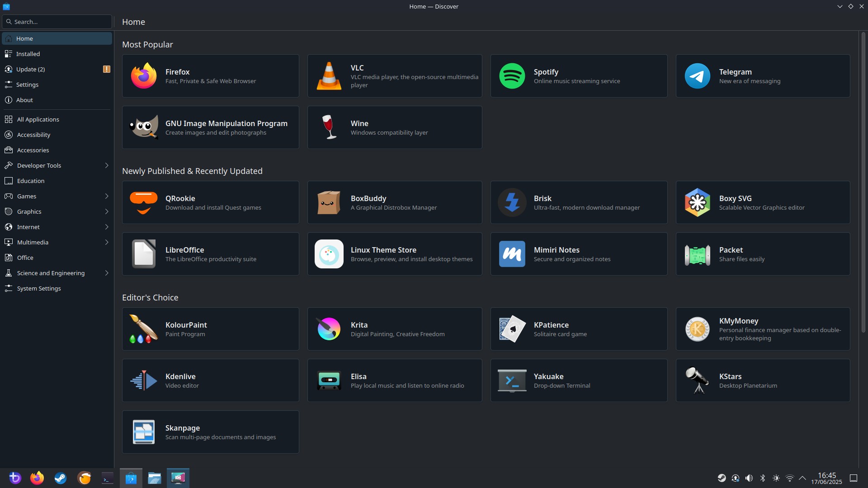Click the BoxBuddy box icon
This screenshot has height=488, width=868.
(329, 202)
